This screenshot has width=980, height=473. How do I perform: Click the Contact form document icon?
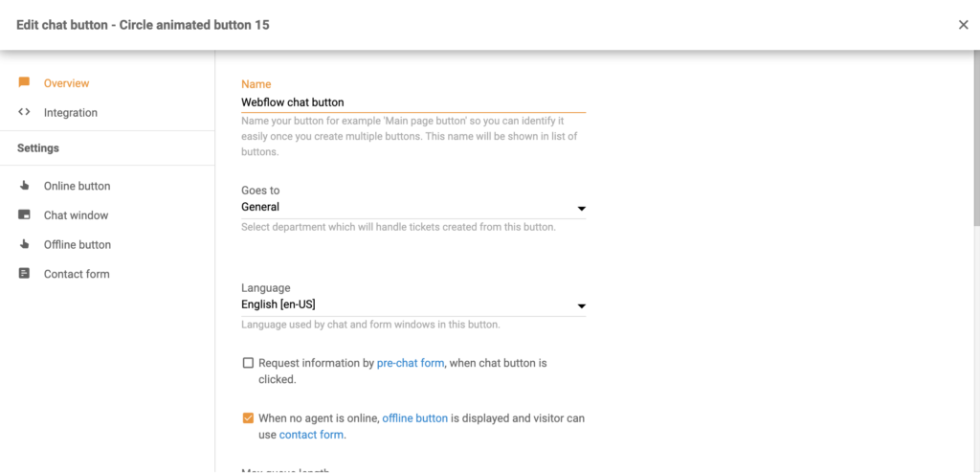tap(24, 274)
